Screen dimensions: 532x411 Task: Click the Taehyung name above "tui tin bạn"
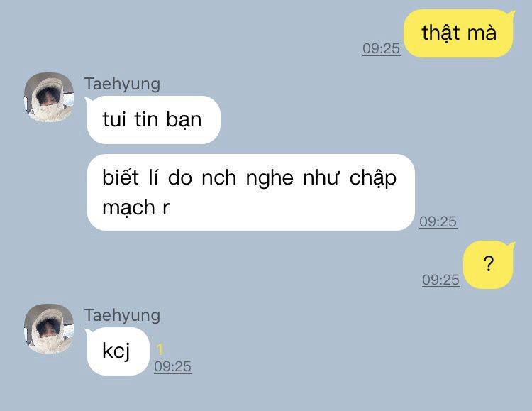122,84
